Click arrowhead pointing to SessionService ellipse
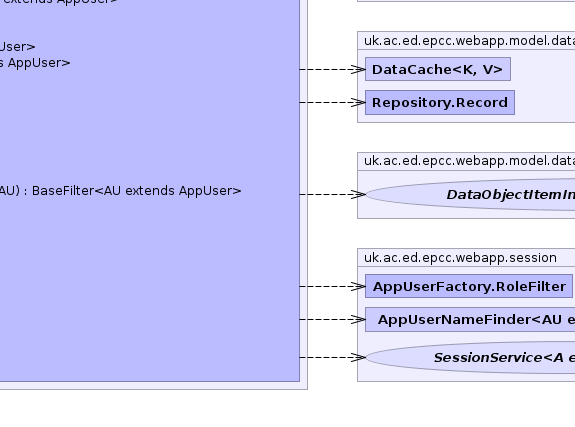The width and height of the screenshot is (575, 427). [358, 358]
